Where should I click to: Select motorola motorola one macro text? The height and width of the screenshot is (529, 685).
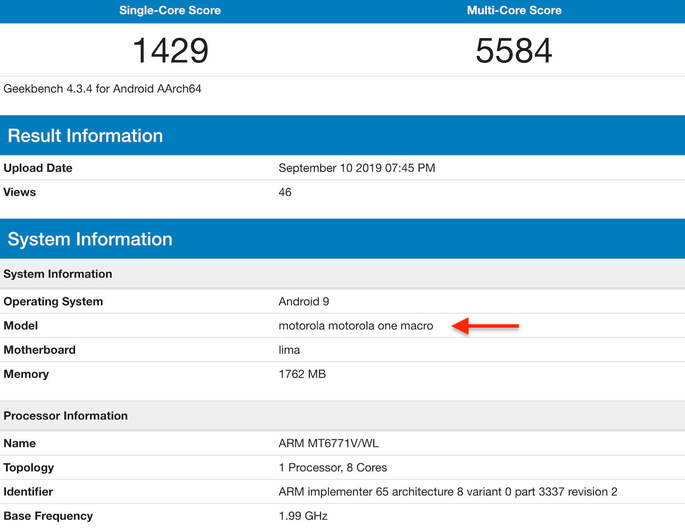(x=356, y=326)
